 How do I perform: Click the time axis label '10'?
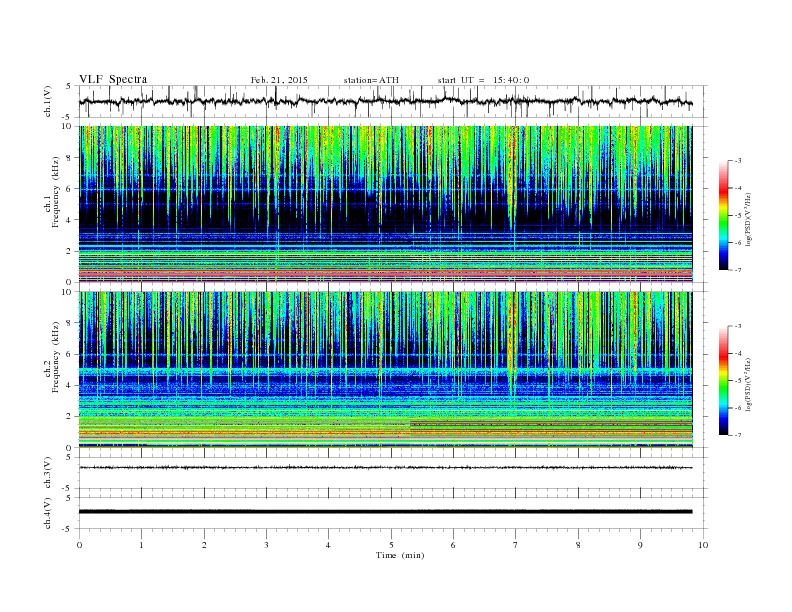click(703, 545)
